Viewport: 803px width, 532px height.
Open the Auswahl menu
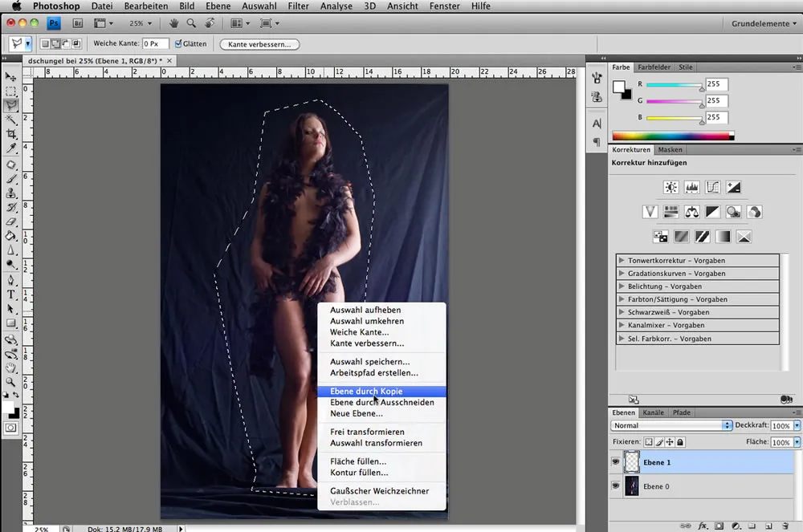[259, 6]
